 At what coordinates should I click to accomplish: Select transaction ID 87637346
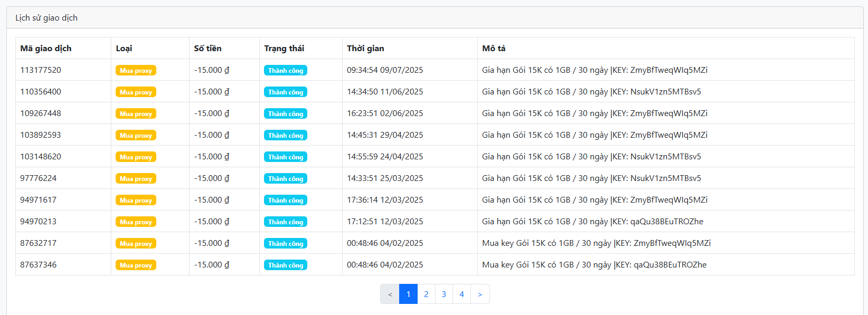pyautogui.click(x=39, y=264)
